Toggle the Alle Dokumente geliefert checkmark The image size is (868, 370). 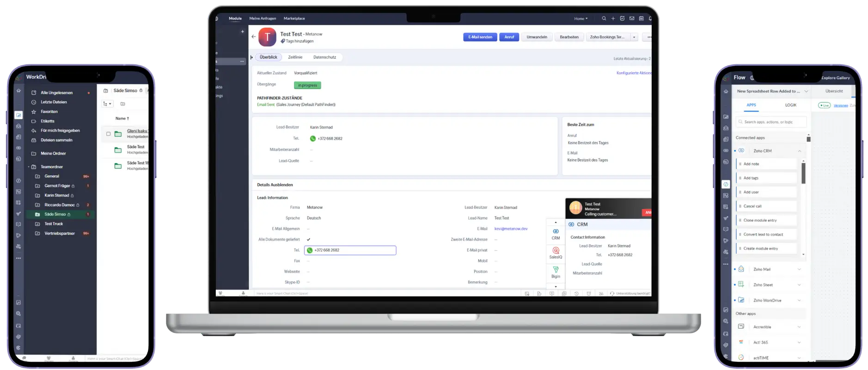pos(308,240)
